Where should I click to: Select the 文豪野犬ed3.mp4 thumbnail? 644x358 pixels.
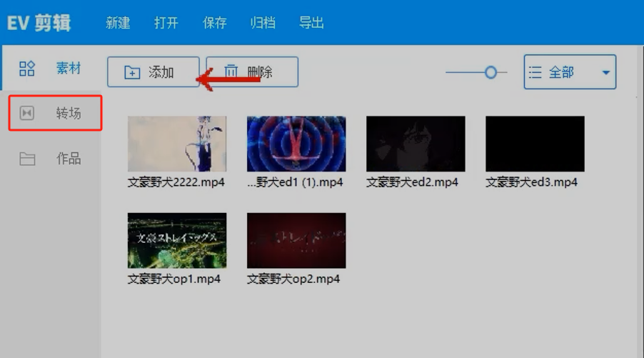tap(535, 144)
